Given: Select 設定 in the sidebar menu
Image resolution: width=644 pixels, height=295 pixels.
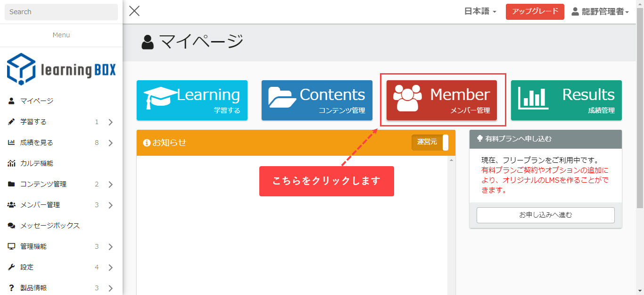Looking at the screenshot, I should coord(27,267).
